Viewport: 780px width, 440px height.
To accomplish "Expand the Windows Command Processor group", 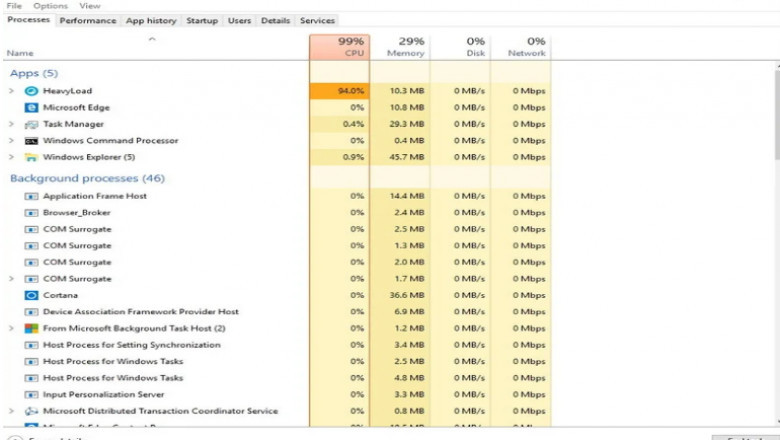I will [x=11, y=141].
